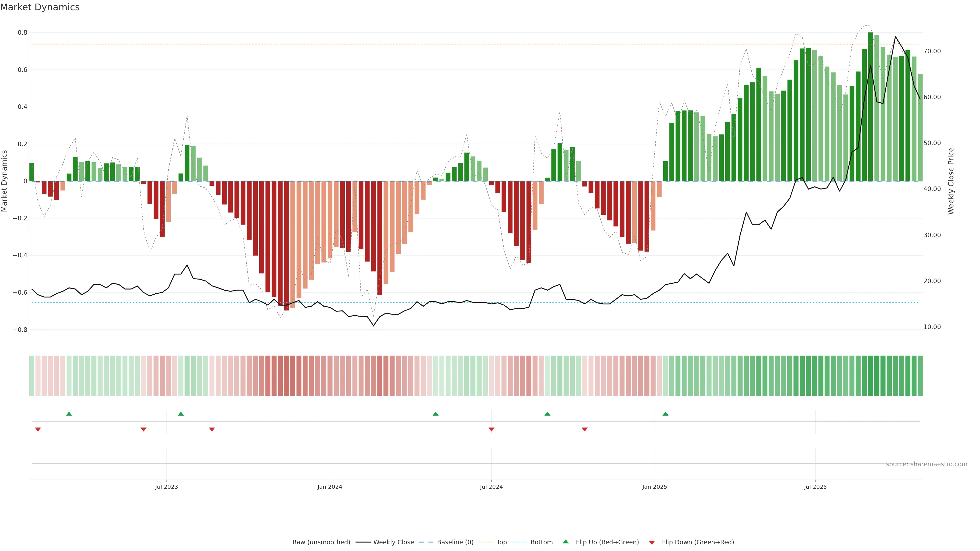Screen dimensions: 980x551
Task: Click the green flip-up marker near Jul 2023
Action: 181,414
